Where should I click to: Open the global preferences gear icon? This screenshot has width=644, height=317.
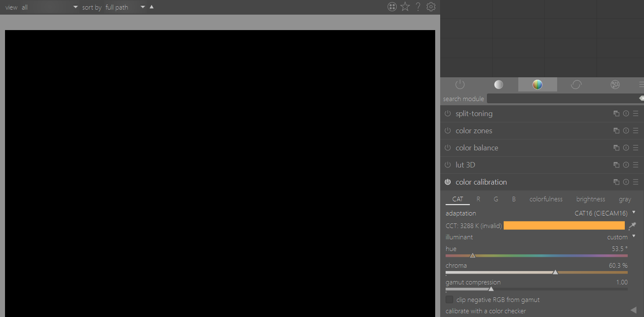[431, 7]
